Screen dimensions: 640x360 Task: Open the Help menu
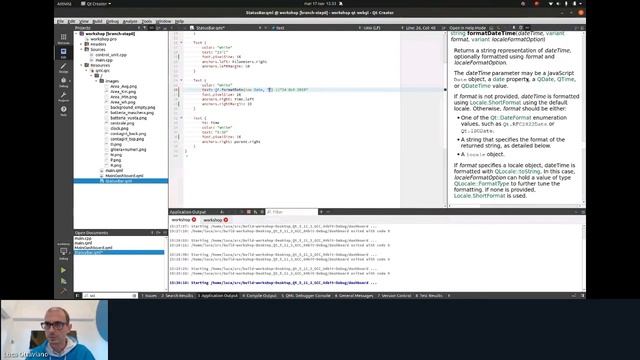(179, 21)
